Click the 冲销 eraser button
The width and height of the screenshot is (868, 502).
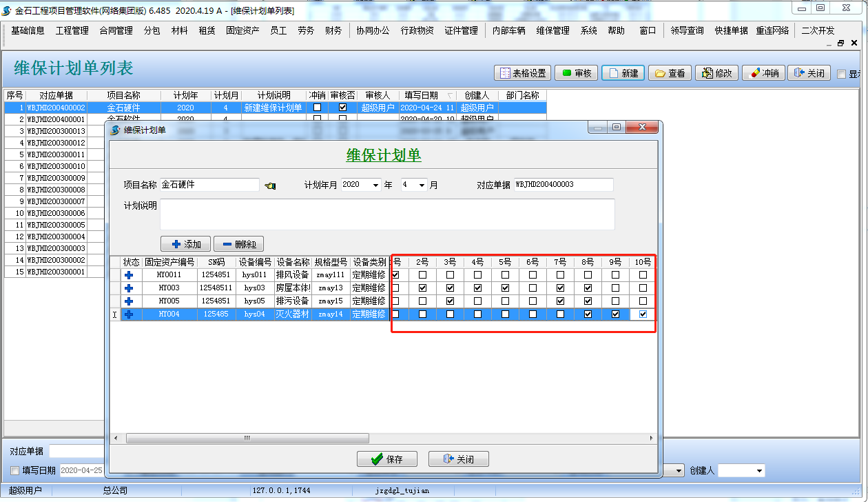pos(763,73)
